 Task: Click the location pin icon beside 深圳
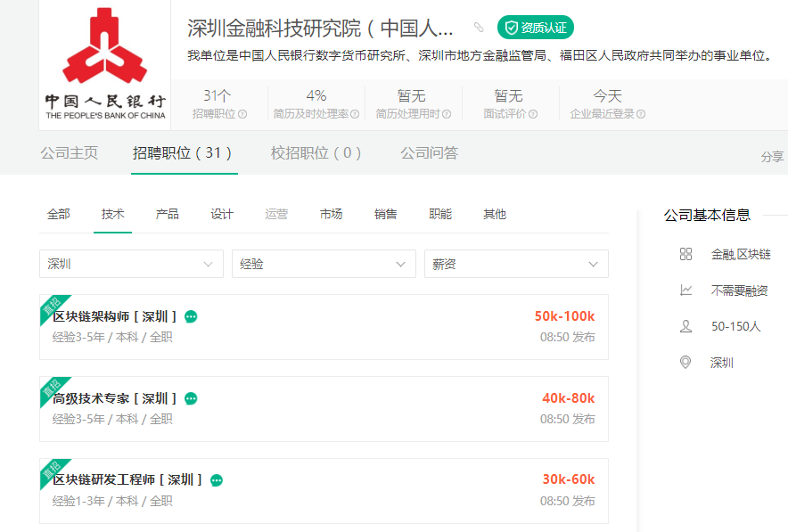click(685, 362)
